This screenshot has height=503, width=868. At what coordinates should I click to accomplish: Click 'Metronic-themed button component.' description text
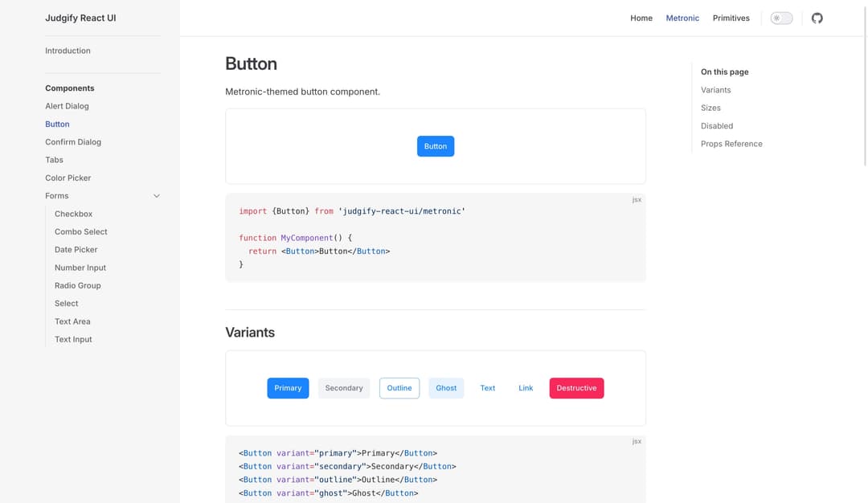(x=302, y=92)
